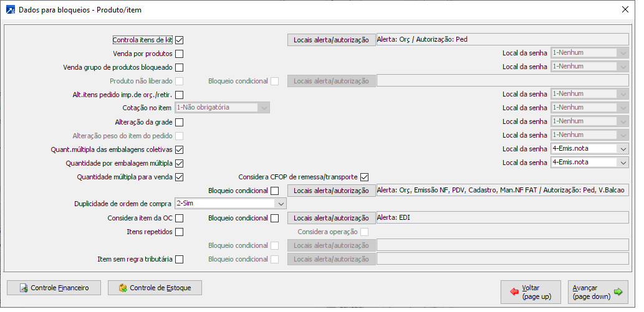Enable Itens repetidos checkbox

(x=179, y=232)
